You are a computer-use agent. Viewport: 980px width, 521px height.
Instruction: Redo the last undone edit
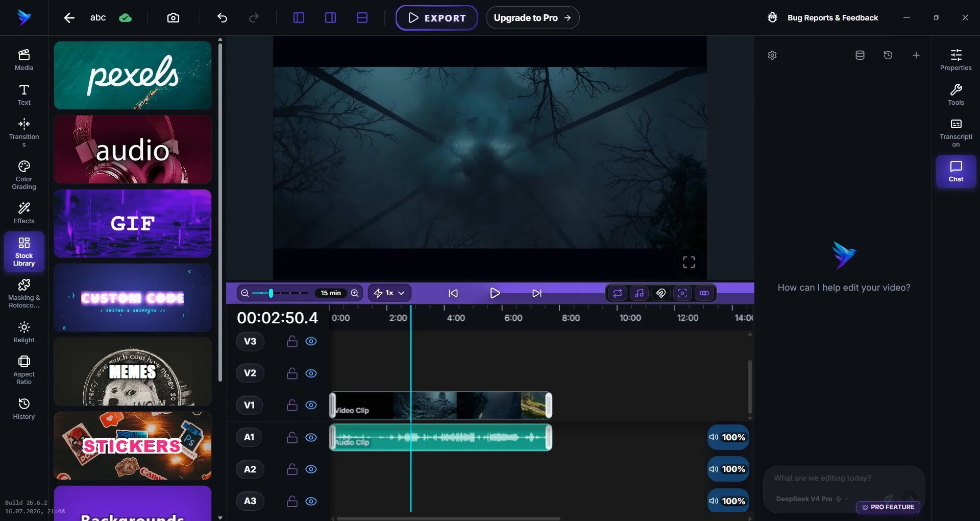254,18
